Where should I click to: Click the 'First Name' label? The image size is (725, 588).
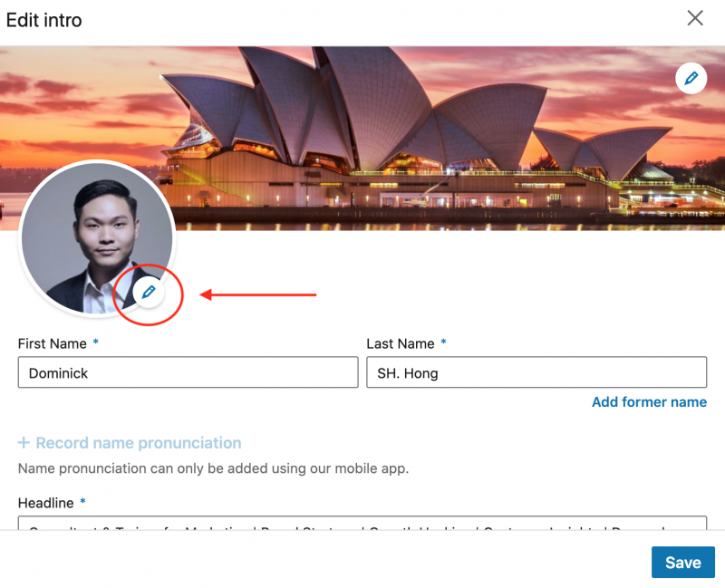[x=53, y=344]
